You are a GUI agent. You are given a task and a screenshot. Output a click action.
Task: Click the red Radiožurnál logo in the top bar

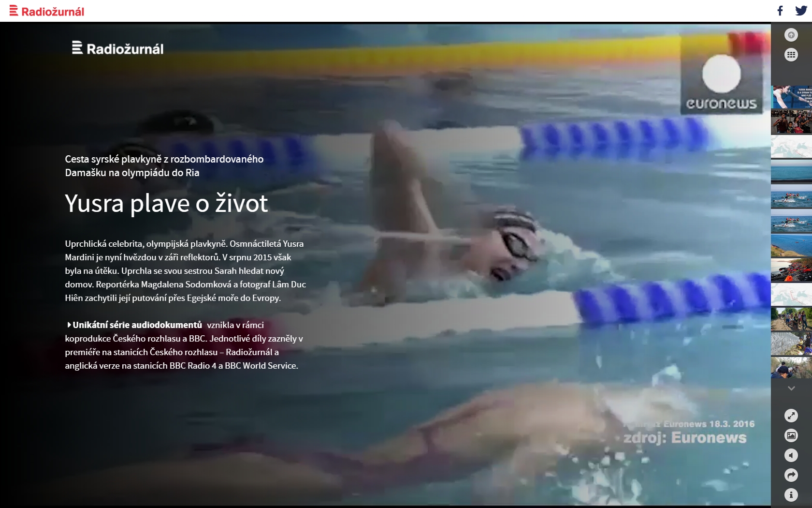tap(47, 11)
